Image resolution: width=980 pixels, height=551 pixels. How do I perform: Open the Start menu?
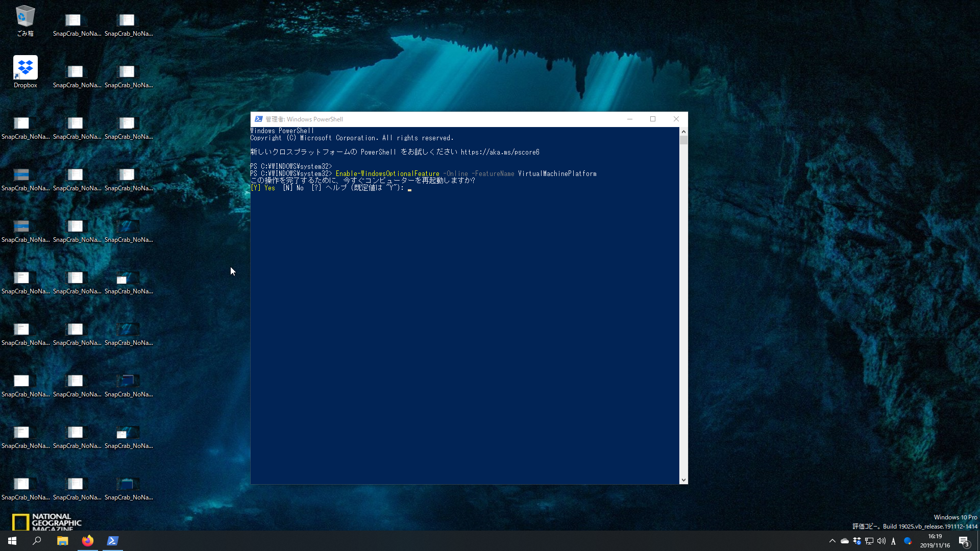tap(12, 541)
